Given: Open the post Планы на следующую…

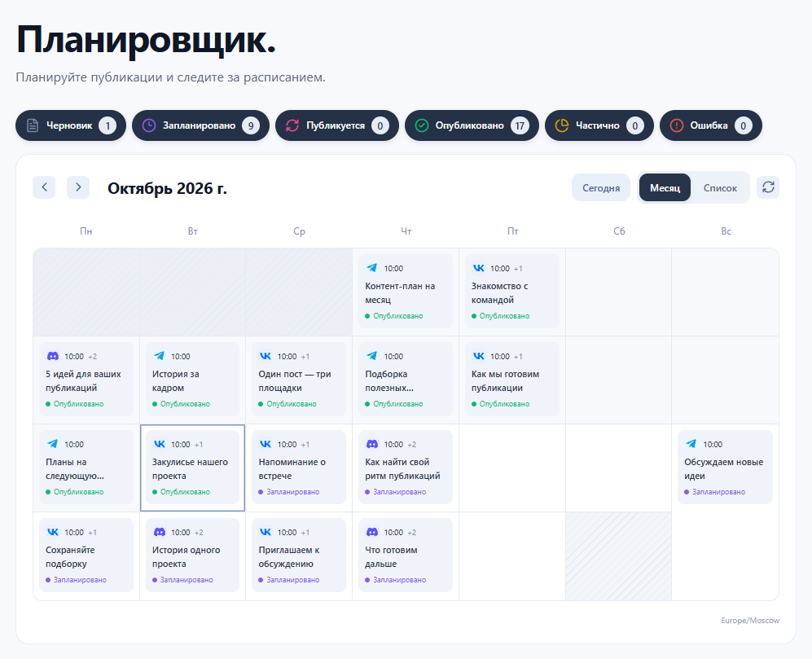Looking at the screenshot, I should (x=86, y=468).
